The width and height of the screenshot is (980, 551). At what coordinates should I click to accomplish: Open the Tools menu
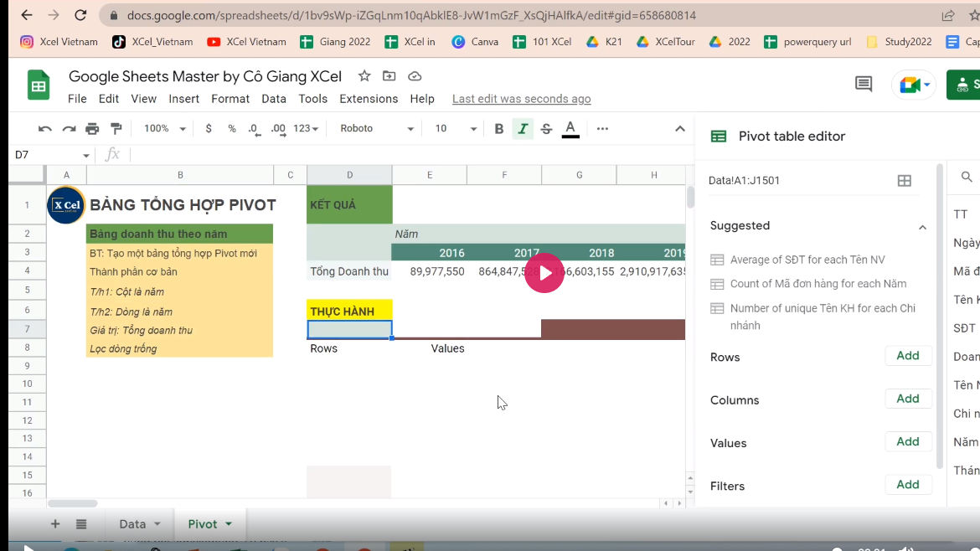(312, 99)
